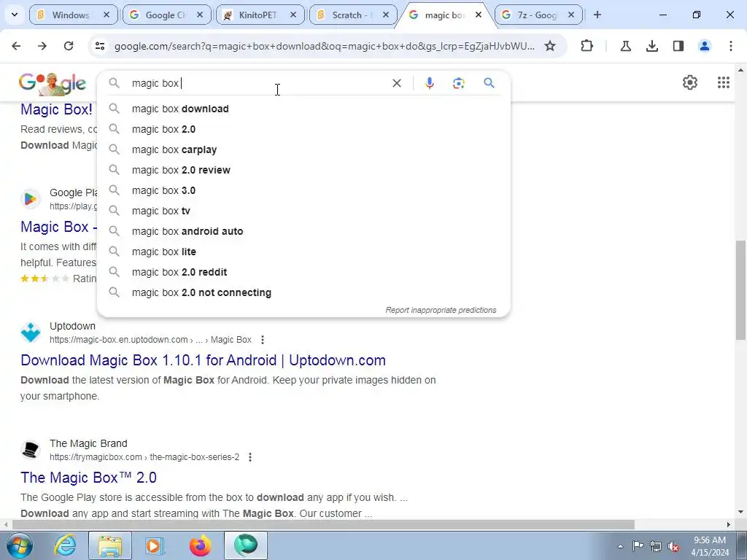Close the Scratch tab
The image size is (747, 560).
click(387, 15)
